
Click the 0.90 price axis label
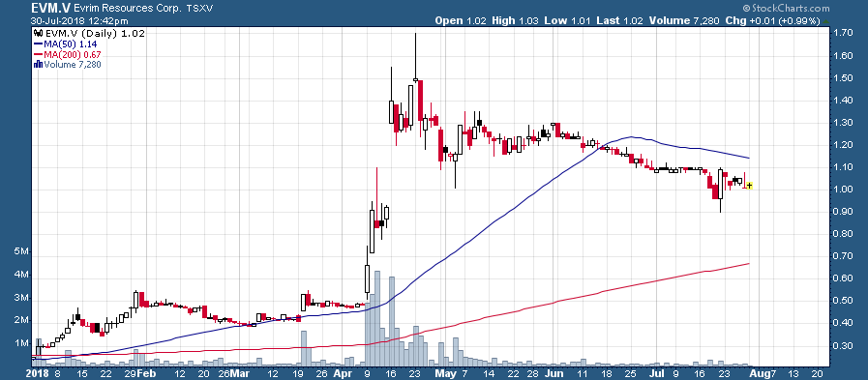click(x=843, y=212)
